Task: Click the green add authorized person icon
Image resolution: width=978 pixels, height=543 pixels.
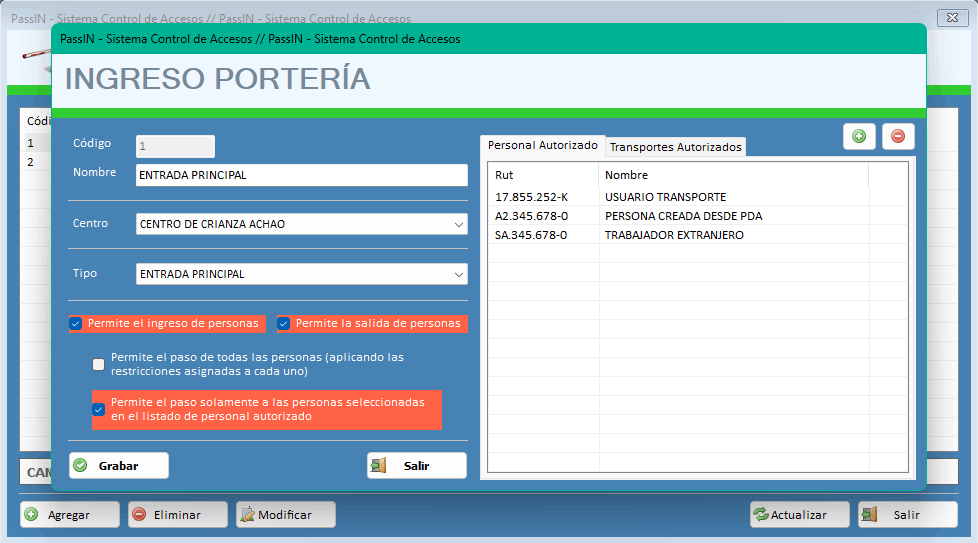Action: [859, 136]
